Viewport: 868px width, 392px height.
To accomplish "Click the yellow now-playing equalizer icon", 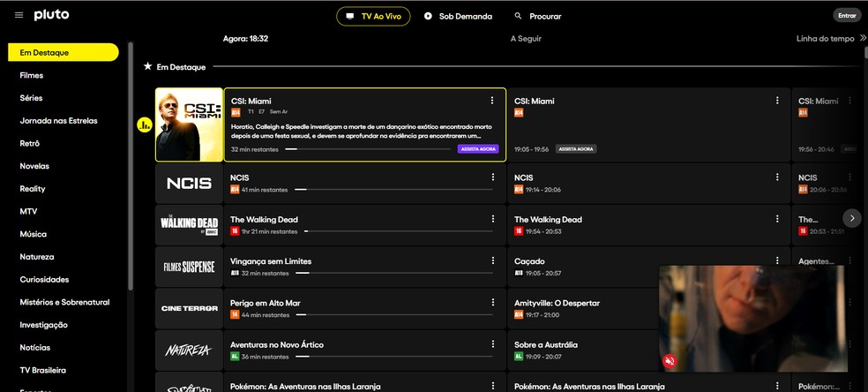I will [144, 125].
